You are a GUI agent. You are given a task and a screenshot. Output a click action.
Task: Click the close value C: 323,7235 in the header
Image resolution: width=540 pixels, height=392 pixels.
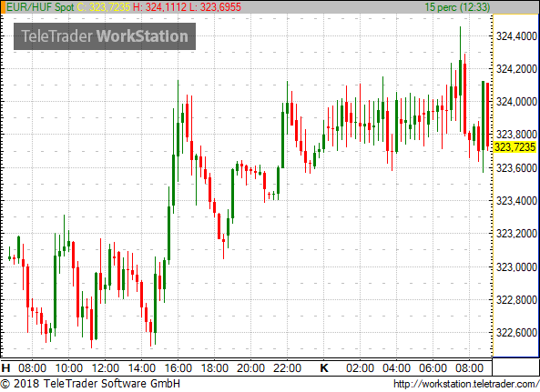pyautogui.click(x=104, y=7)
